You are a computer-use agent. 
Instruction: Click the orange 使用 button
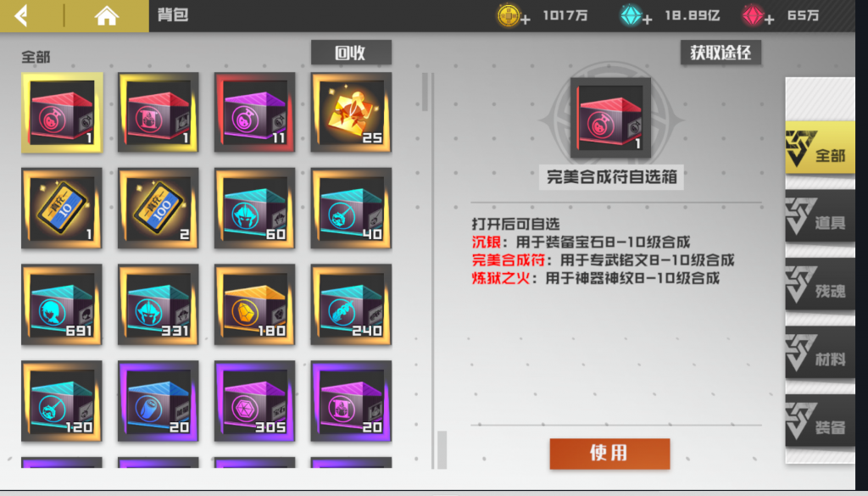609,454
